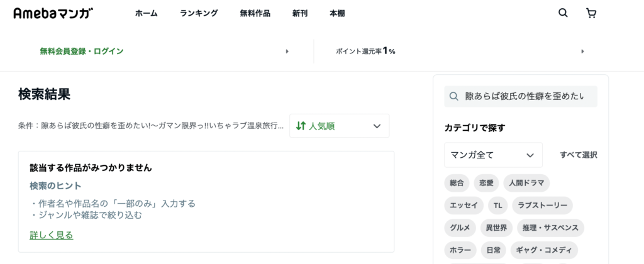644x264 pixels.
Task: Click the Amebaマンガ logo
Action: (53, 14)
